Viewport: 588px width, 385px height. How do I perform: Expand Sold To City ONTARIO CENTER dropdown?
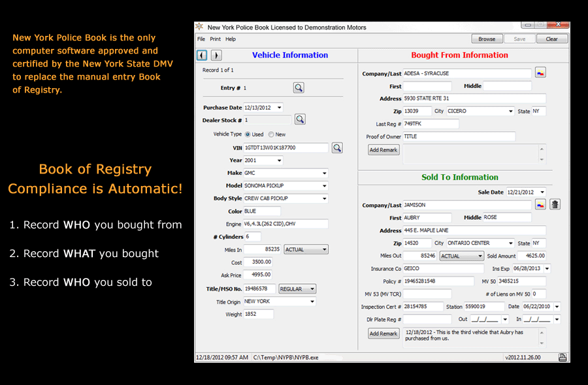[510, 243]
